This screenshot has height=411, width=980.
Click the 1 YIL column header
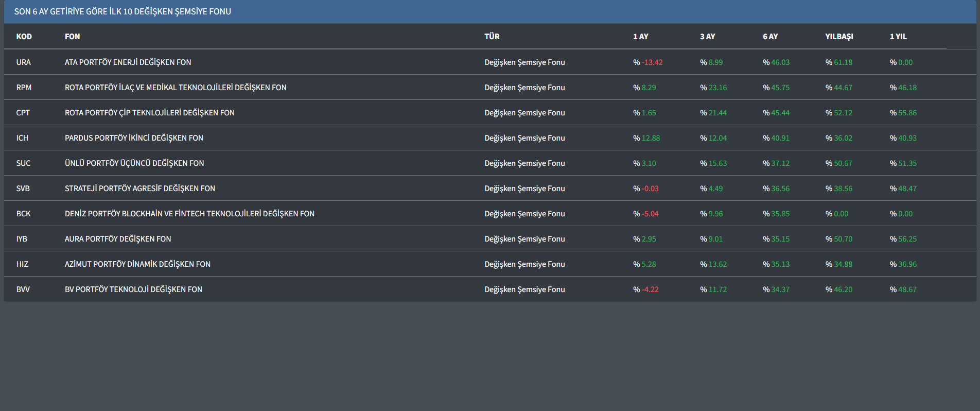899,37
